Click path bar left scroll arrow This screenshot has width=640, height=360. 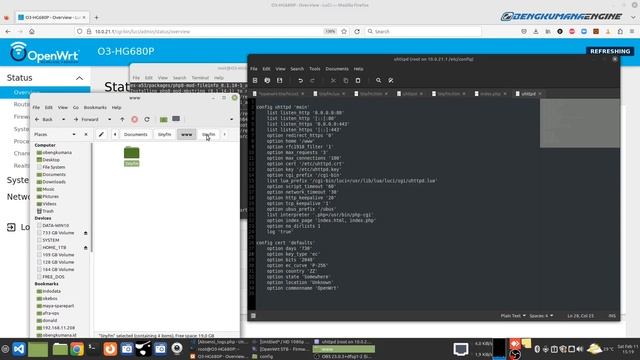115,134
